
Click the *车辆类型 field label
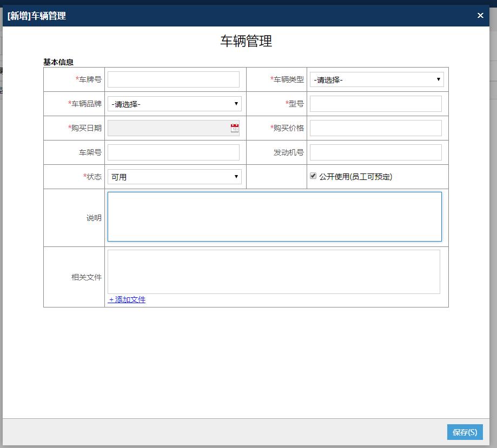point(287,79)
